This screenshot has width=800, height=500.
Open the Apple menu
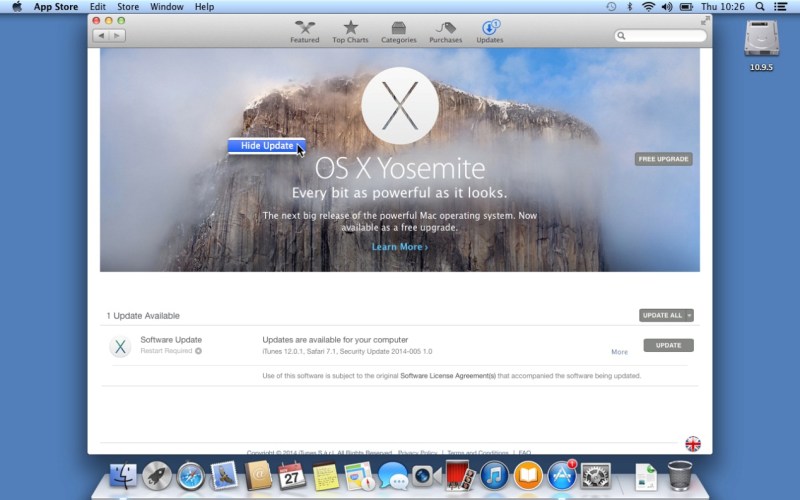17,7
